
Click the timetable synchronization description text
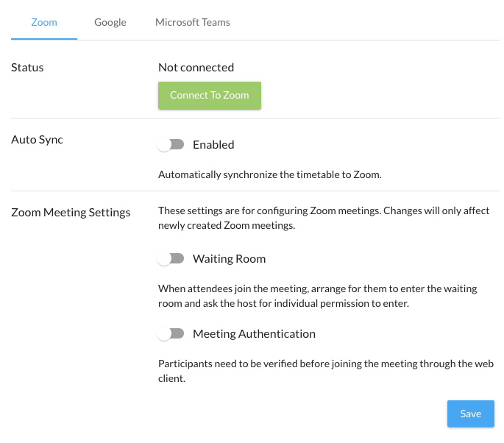[269, 175]
